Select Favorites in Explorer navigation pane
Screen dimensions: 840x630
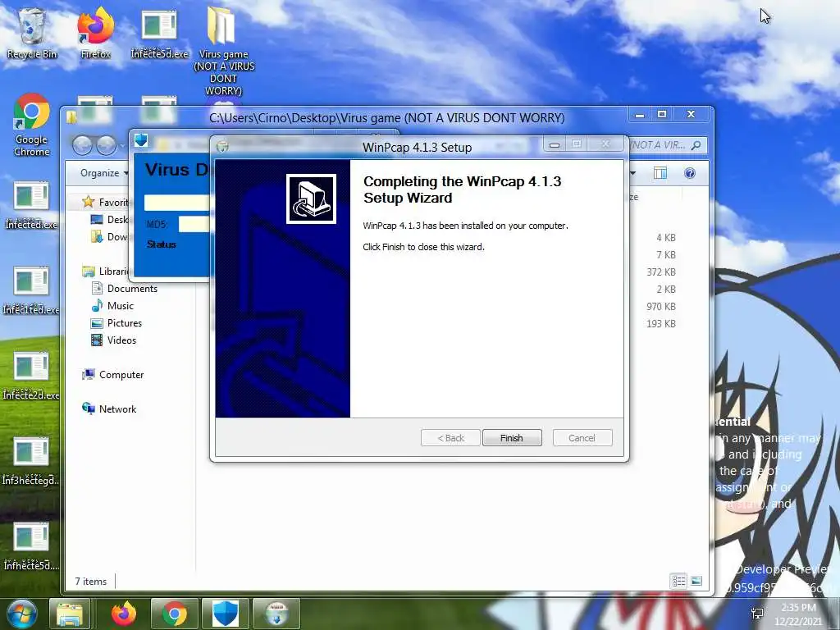[104, 202]
